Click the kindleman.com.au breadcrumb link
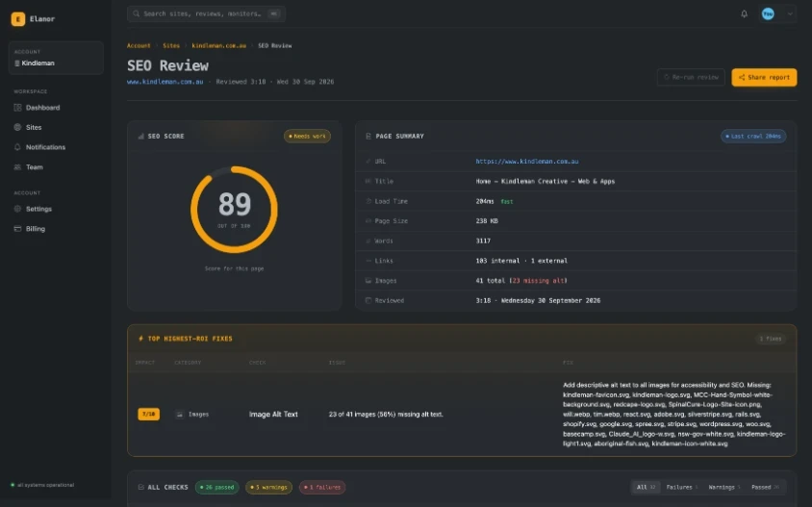Image resolution: width=812 pixels, height=507 pixels. click(x=219, y=45)
